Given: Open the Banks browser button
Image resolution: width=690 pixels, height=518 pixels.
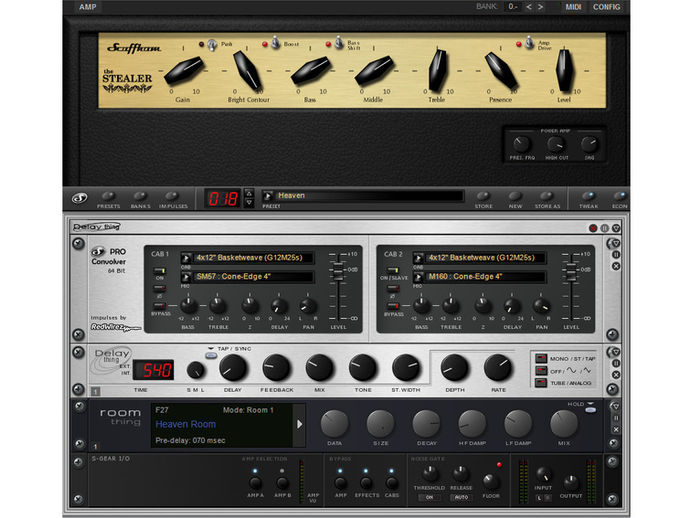Looking at the screenshot, I should pos(140,197).
